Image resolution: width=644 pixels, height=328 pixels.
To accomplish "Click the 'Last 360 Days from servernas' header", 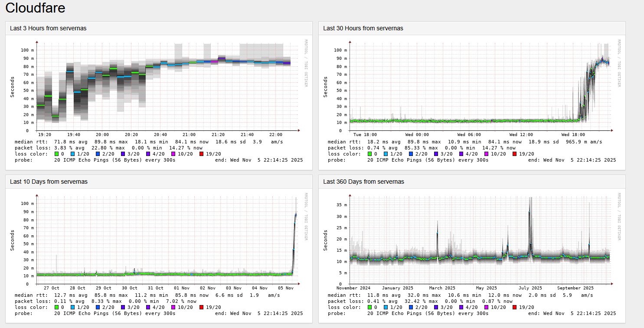I will click(x=363, y=182).
